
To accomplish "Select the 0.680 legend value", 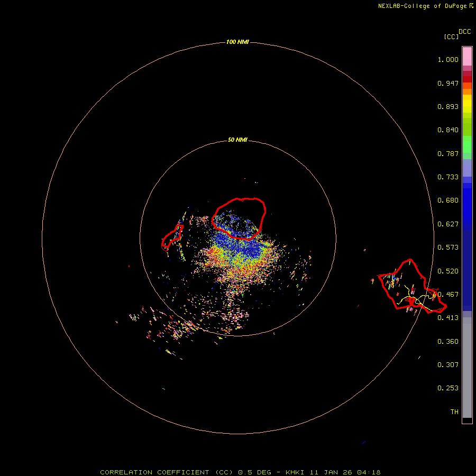I will (x=448, y=200).
